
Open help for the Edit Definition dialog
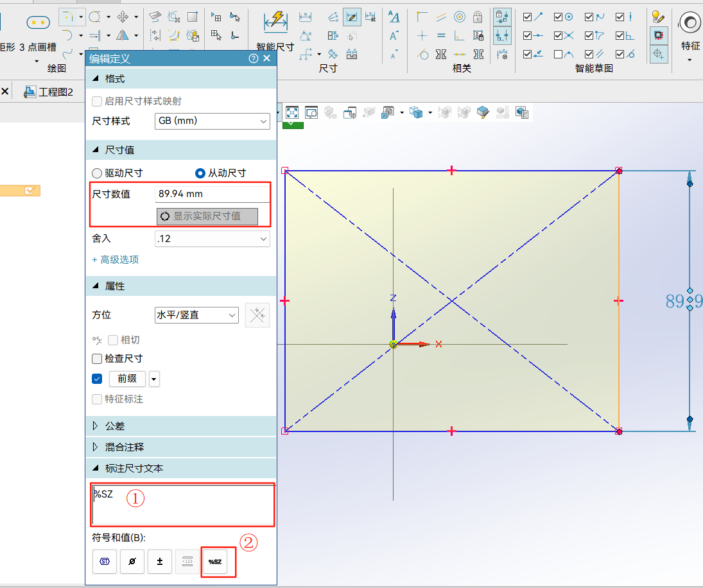(x=253, y=59)
